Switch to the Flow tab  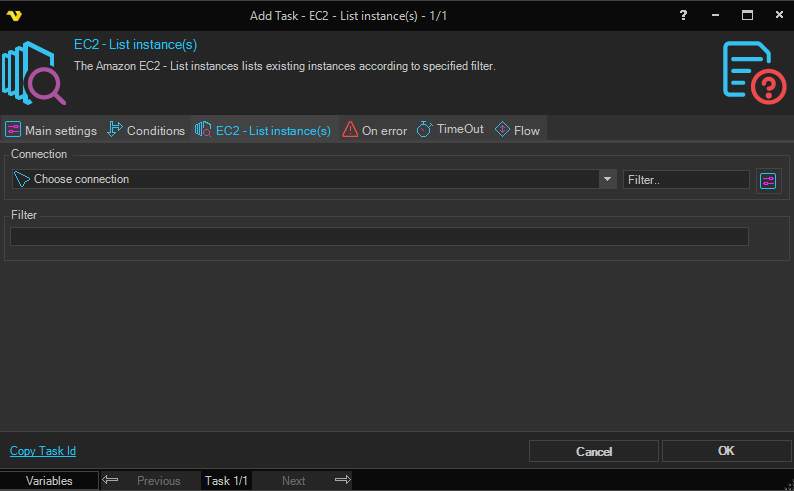pos(517,130)
